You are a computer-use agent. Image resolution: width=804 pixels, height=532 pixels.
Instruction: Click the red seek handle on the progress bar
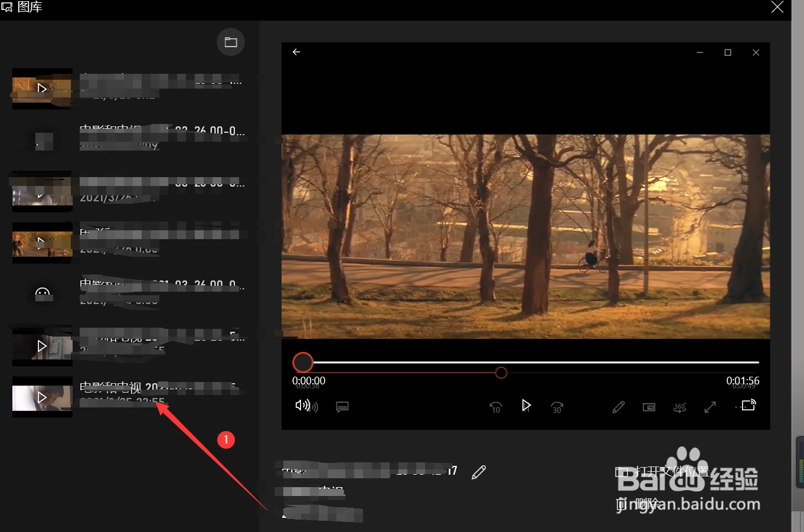303,362
